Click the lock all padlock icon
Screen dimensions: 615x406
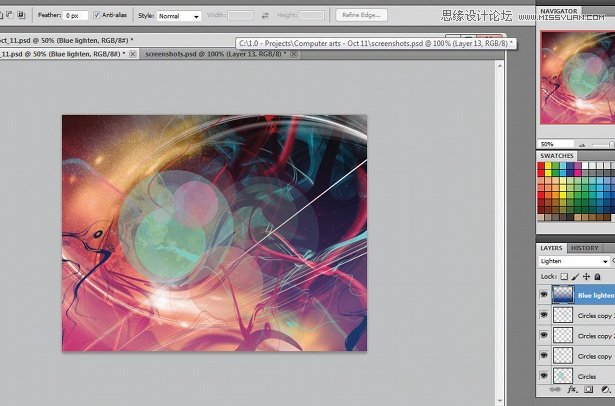click(597, 276)
